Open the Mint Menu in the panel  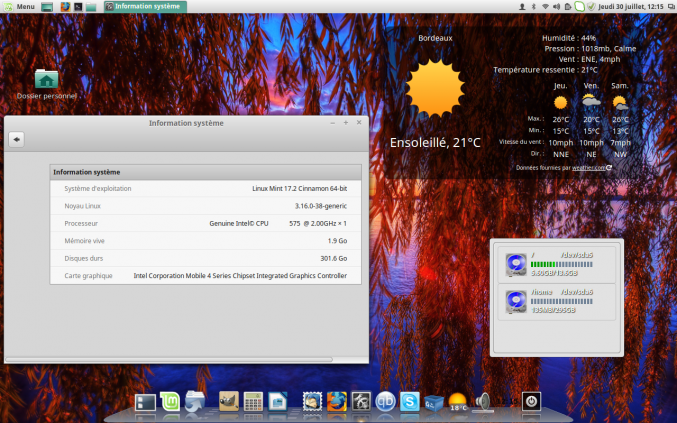pyautogui.click(x=19, y=6)
